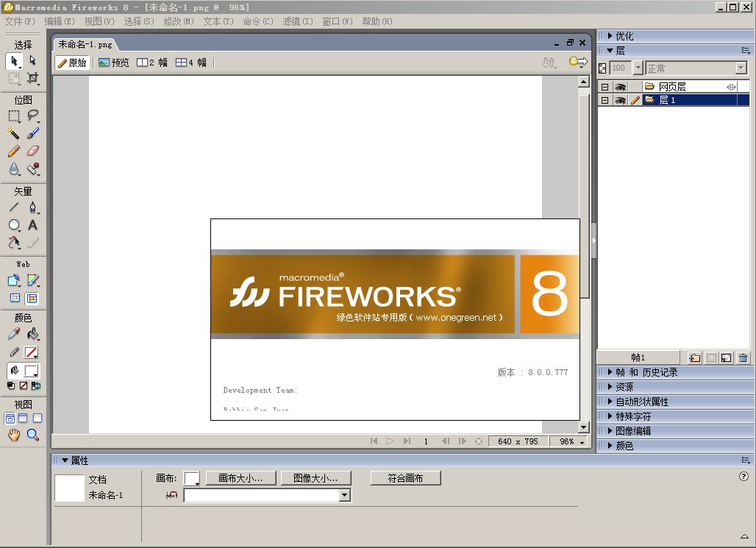756x548 pixels.
Task: Select the vector Pen tool
Action: click(33, 207)
